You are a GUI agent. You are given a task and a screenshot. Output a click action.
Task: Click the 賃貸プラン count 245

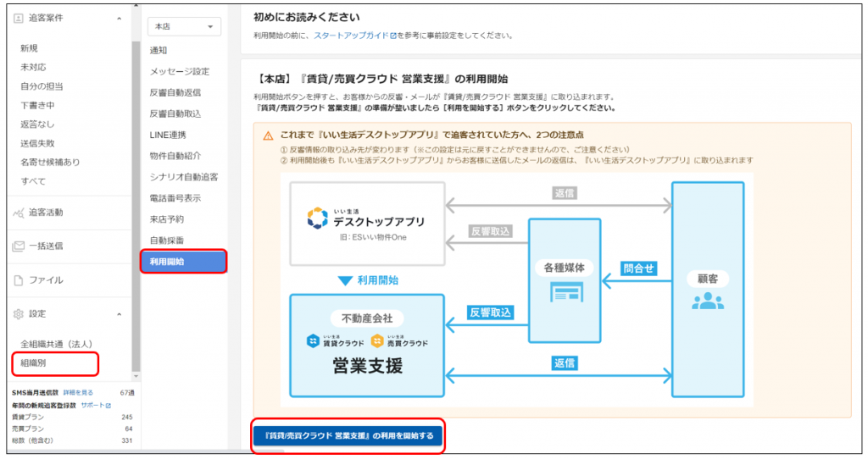click(x=127, y=418)
